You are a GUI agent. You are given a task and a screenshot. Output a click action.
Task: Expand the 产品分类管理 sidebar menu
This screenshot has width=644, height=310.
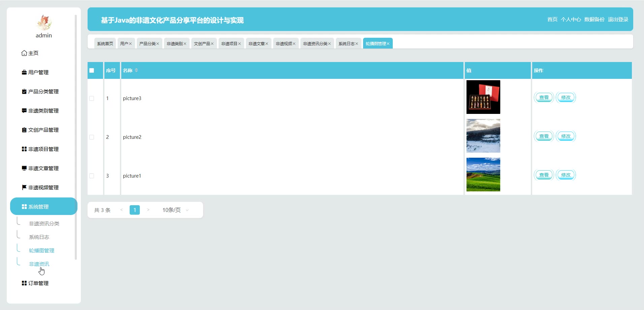coord(44,92)
